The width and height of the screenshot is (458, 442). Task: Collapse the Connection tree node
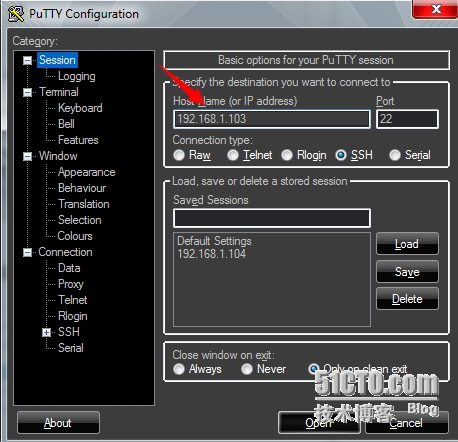tap(27, 252)
